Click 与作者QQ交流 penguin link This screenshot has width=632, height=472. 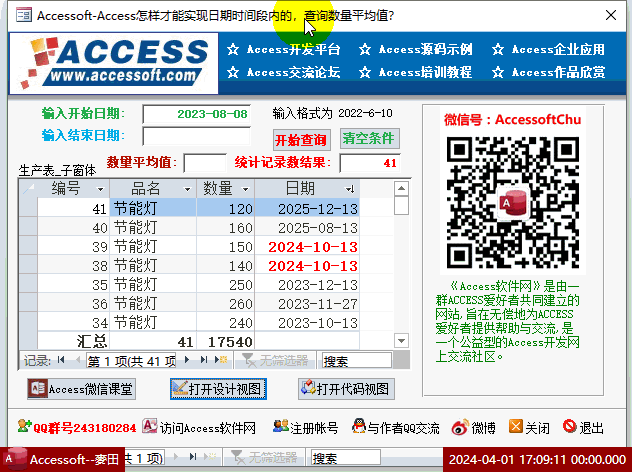[395, 427]
